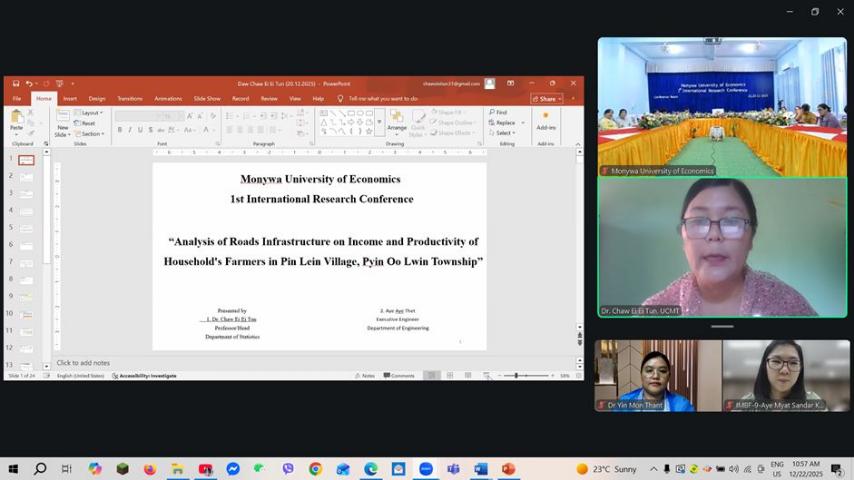
Task: Toggle Normal view button in status bar
Action: (x=431, y=375)
